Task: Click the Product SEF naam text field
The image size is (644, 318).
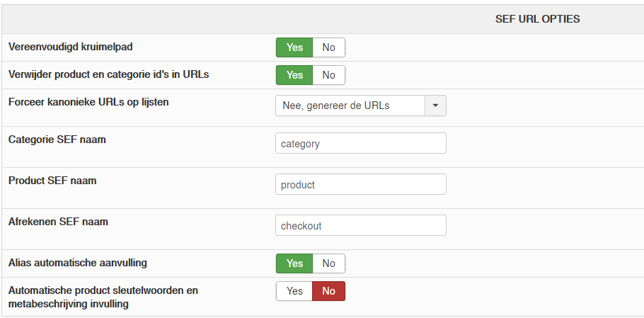Action: [x=360, y=185]
